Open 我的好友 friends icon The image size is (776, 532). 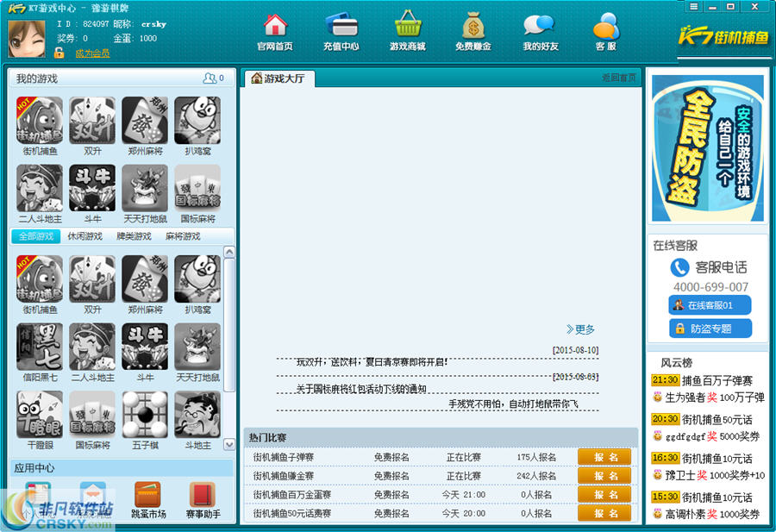pos(539,31)
